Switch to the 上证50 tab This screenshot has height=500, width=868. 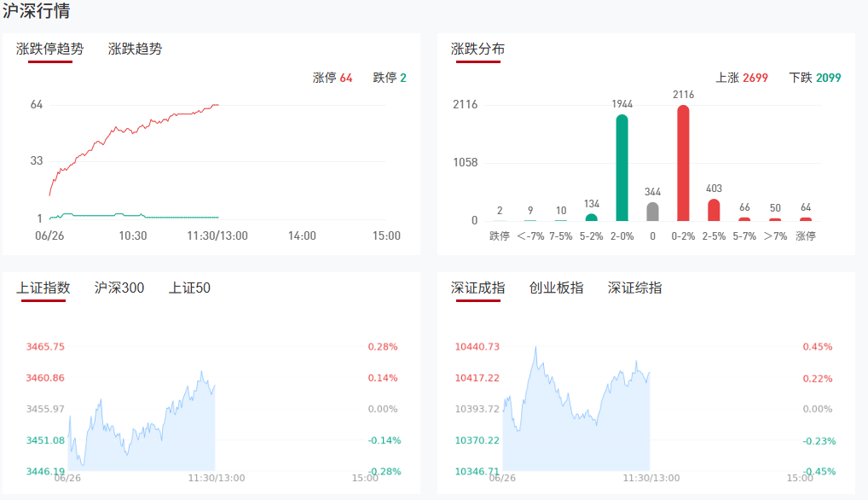(x=189, y=288)
